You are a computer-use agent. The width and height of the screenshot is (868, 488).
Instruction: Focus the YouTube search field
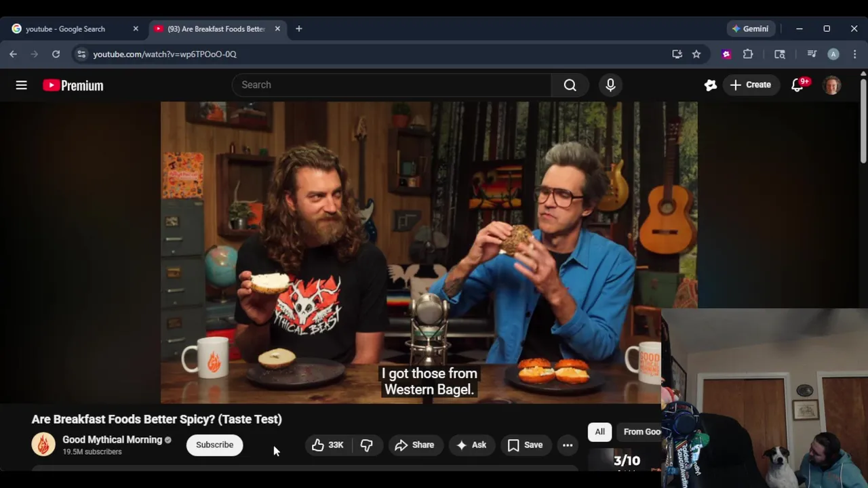[x=392, y=85]
